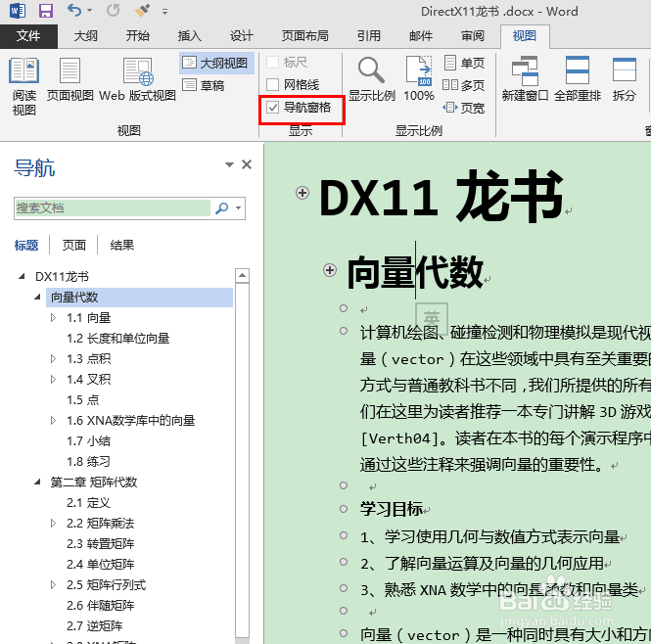Expand the 1.3 点积 heading

click(x=53, y=358)
